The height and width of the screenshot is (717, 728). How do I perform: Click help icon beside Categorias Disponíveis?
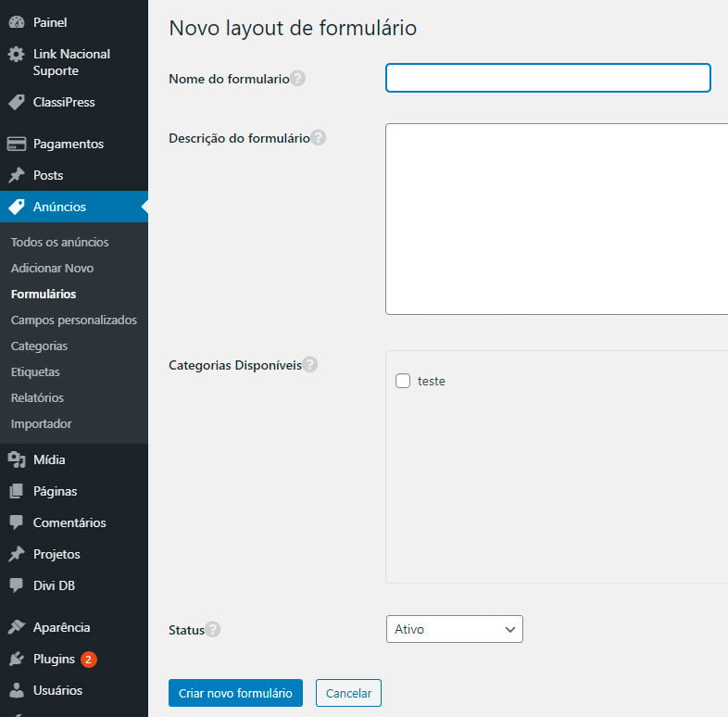point(310,365)
